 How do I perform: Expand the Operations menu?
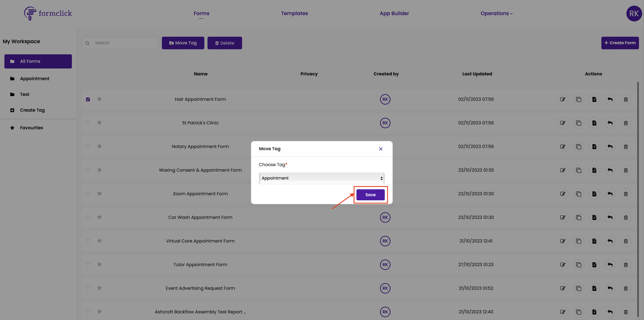pyautogui.click(x=496, y=13)
